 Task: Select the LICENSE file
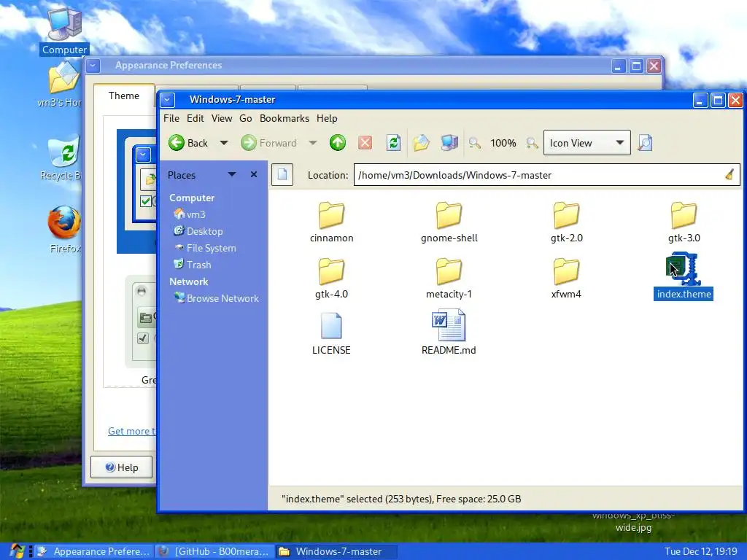click(x=332, y=334)
